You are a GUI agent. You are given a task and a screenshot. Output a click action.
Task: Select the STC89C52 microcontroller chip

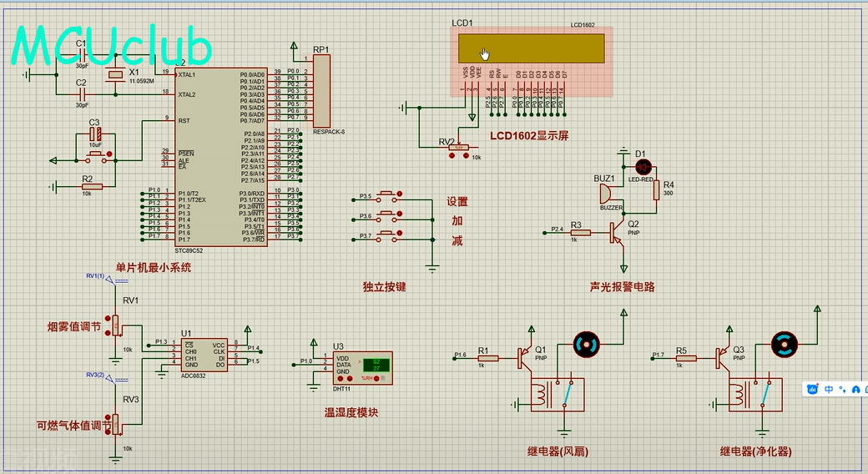coord(221,157)
